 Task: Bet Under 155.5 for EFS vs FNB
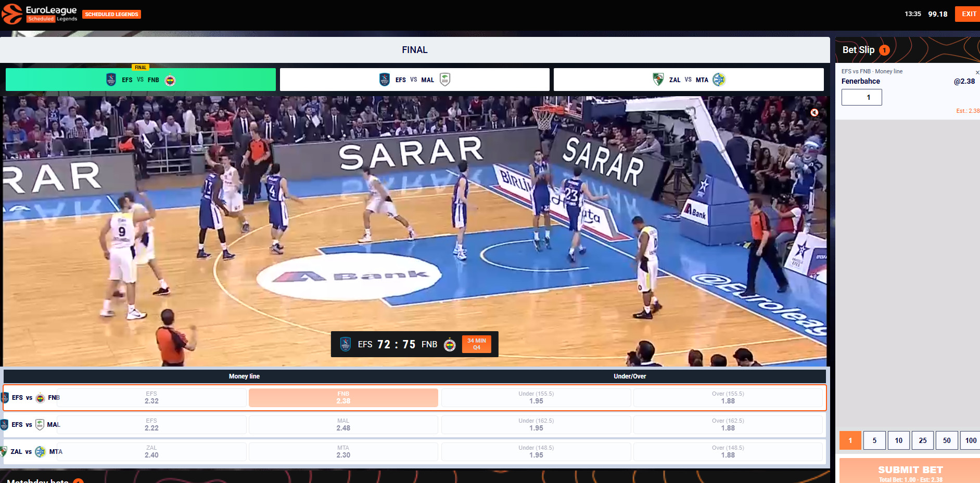(x=536, y=398)
